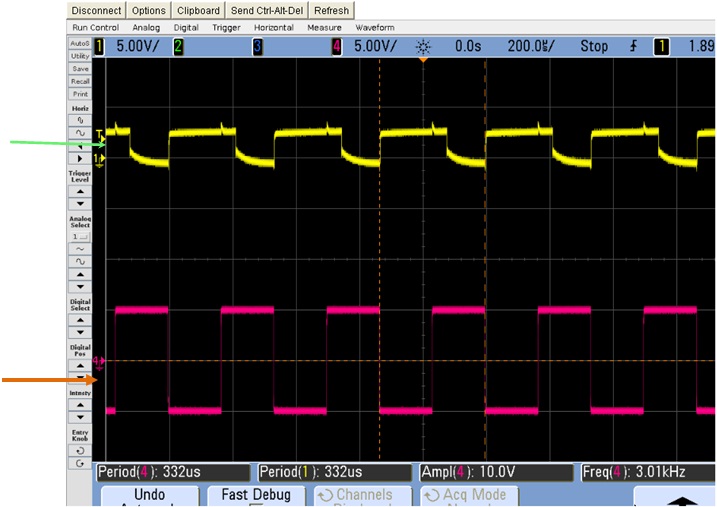Viewport: 717px width, 507px height.
Task: Select the magenta channel 4 ground marker
Action: point(98,363)
